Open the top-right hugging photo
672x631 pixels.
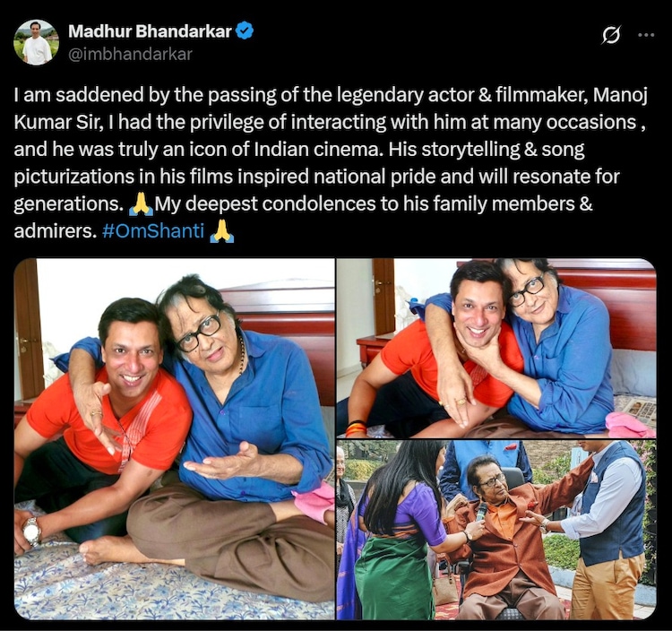496,348
